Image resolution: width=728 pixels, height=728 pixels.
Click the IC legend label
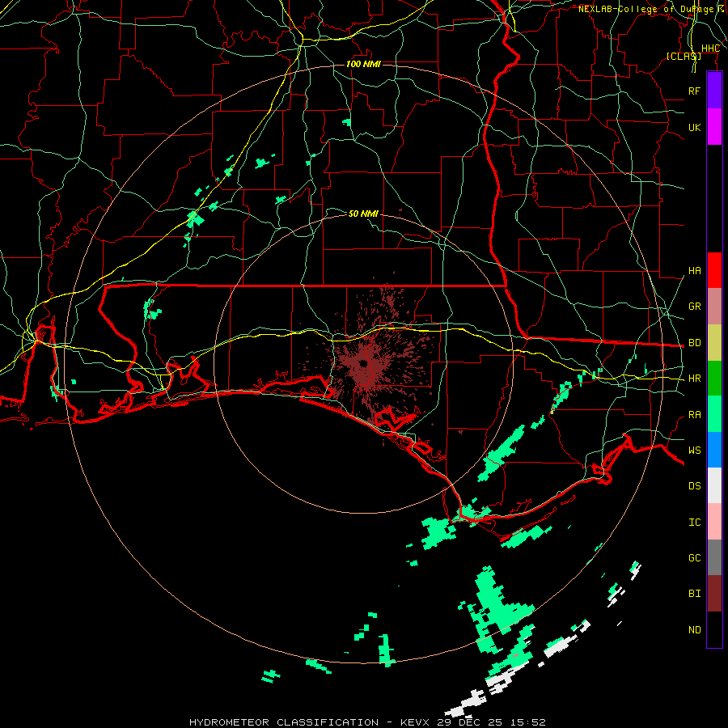[x=694, y=523]
